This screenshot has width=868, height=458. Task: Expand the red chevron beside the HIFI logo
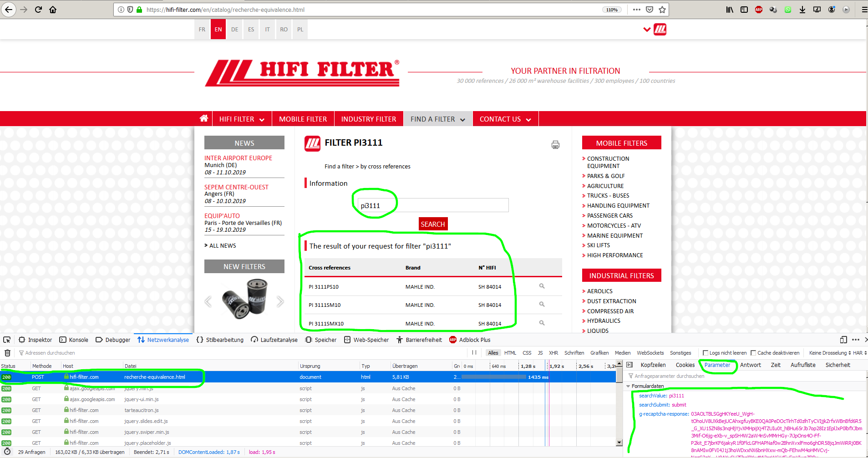coord(647,30)
